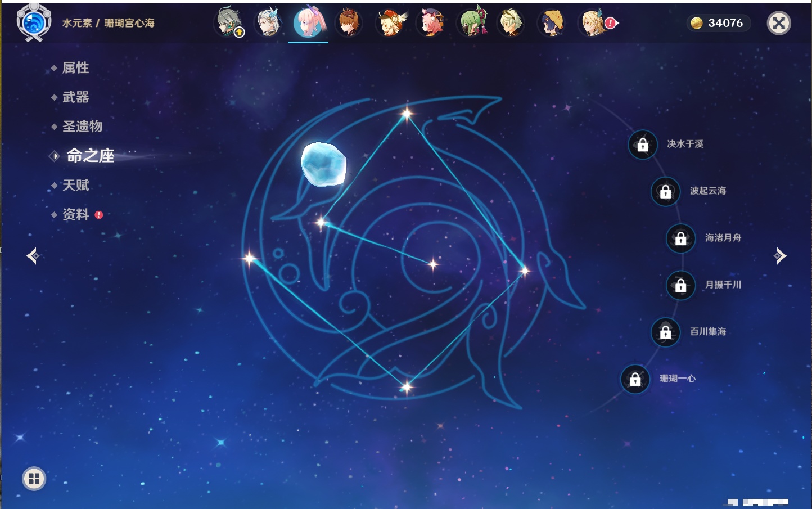Click the Mora balance 34076

pos(718,23)
